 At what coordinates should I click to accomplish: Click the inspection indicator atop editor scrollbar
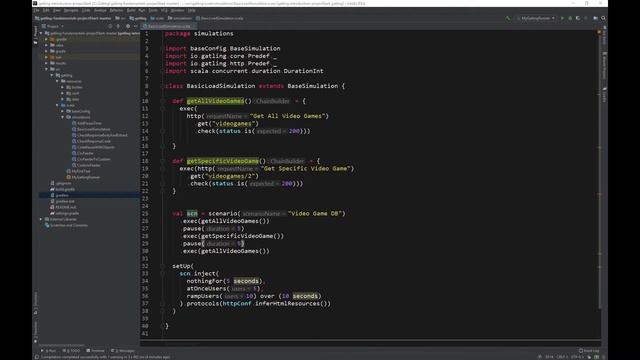[x=599, y=32]
